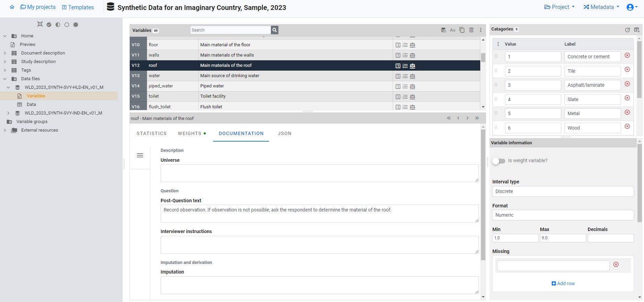The image size is (644, 302).
Task: Click the refresh icon in Categories panel
Action: (x=627, y=30)
